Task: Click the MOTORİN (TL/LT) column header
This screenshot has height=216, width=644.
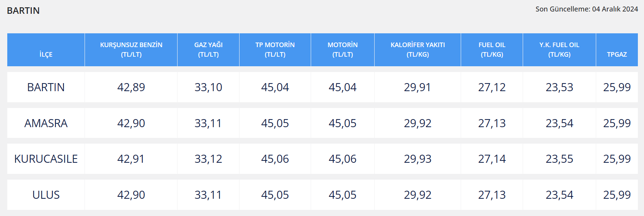Action: [342, 50]
